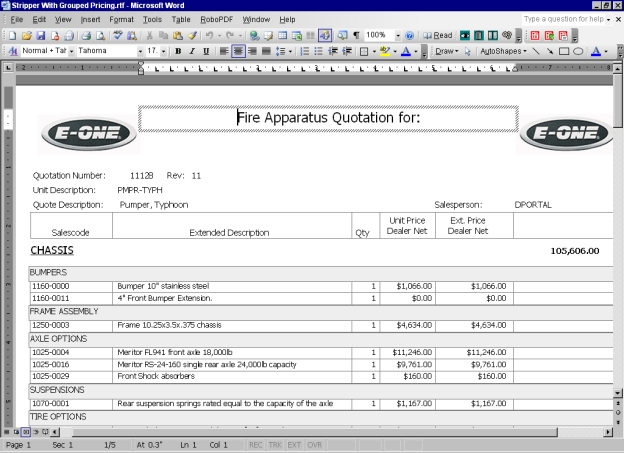Click the Select Browse Object button
Viewport: 624px width, 453px height.
click(618, 412)
